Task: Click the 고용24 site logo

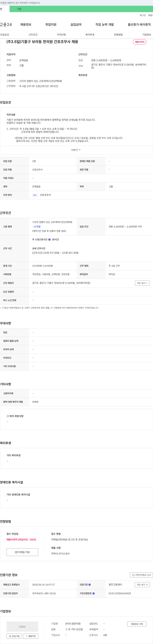Action: (x=6, y=25)
